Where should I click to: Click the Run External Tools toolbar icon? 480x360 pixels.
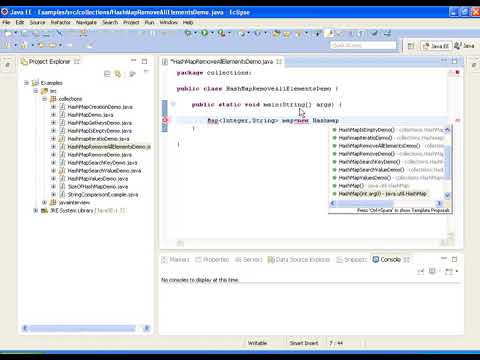point(221,33)
